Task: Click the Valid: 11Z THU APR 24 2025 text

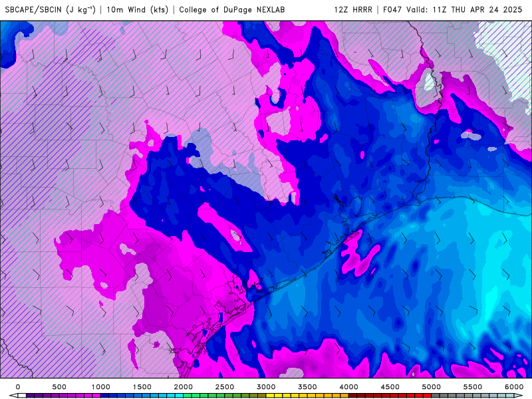Action: pos(464,9)
